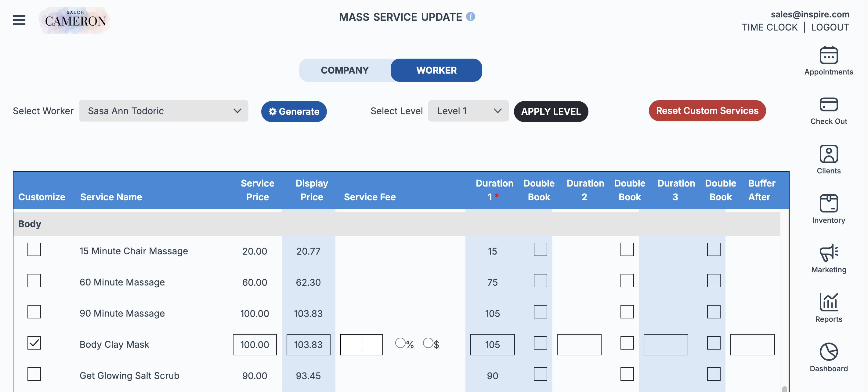
Task: Click the LOGOUT link
Action: pyautogui.click(x=830, y=27)
